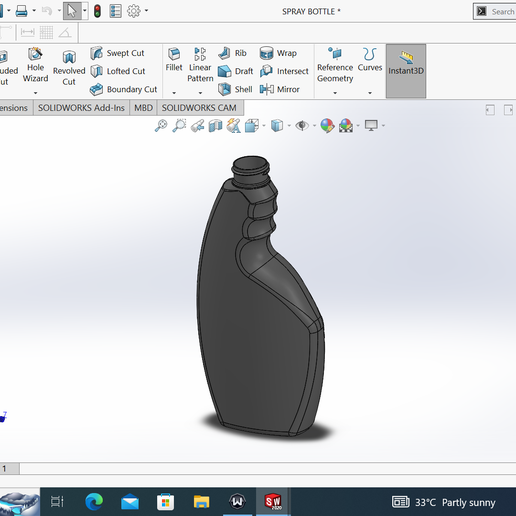
Task: Open the SOLIDWORKS CAM tab
Action: (x=199, y=108)
